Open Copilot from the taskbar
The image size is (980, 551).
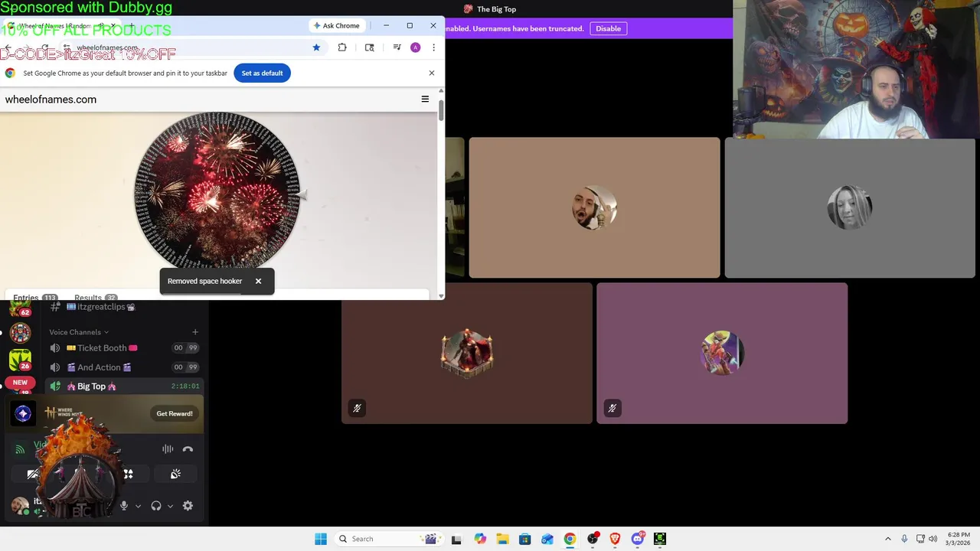pyautogui.click(x=480, y=539)
